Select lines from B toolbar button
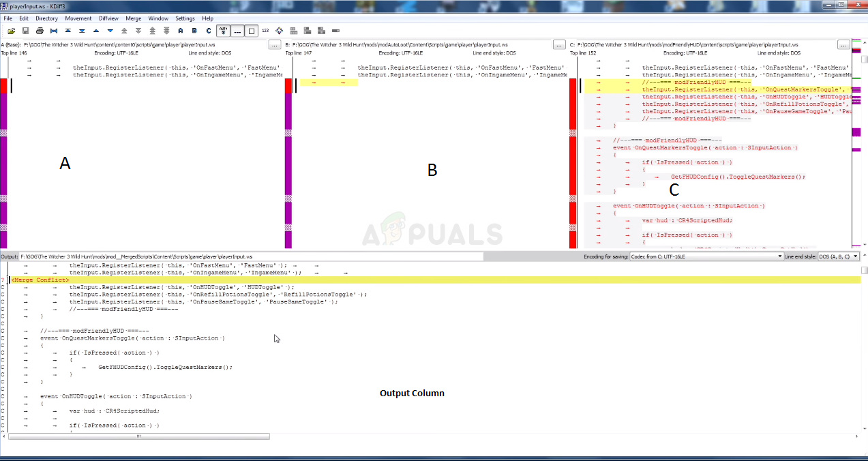The width and height of the screenshot is (868, 461). point(194,31)
